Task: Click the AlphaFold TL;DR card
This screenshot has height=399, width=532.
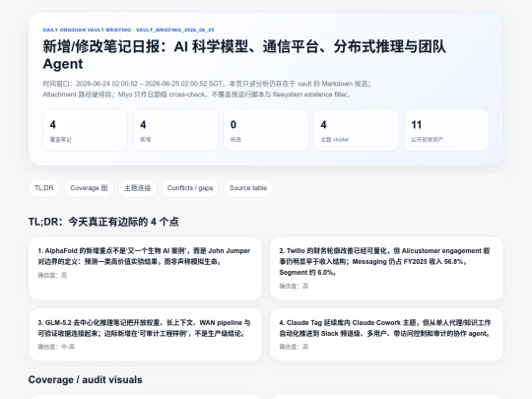Action: 145,268
